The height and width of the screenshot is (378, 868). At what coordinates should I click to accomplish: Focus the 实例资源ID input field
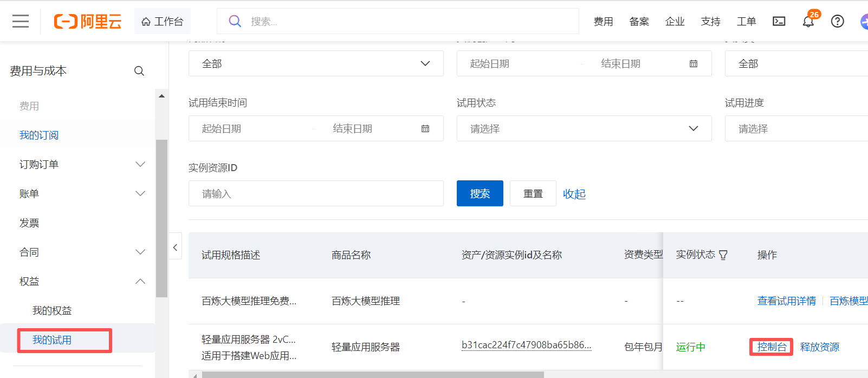316,193
